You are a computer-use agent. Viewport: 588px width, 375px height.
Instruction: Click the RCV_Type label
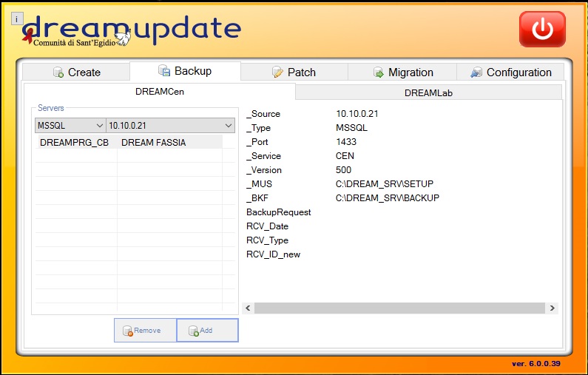tap(268, 240)
